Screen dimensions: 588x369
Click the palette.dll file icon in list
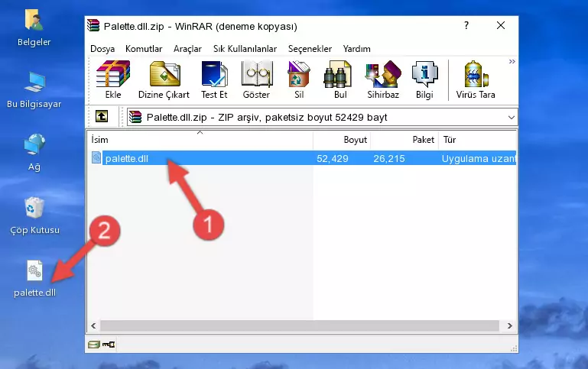(x=96, y=157)
